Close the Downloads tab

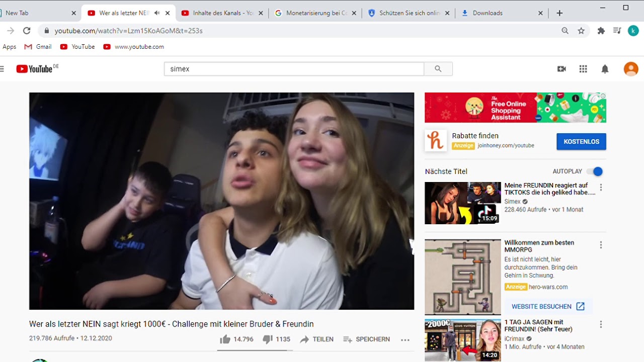point(540,13)
